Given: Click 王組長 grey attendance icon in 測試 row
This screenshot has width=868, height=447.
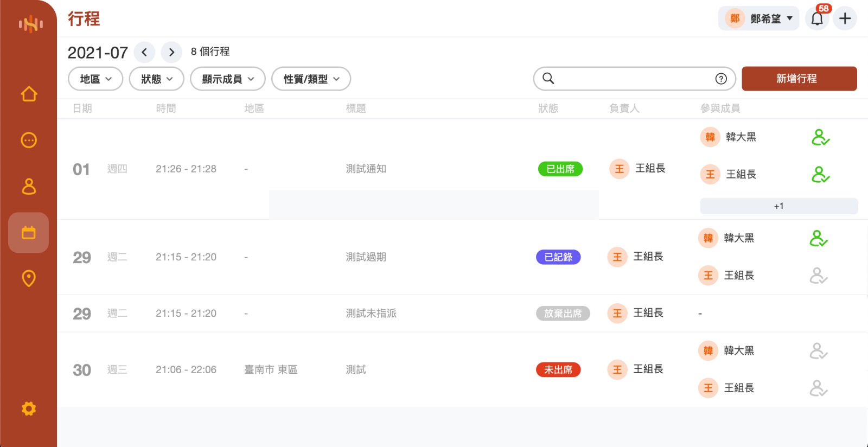Looking at the screenshot, I should [819, 388].
